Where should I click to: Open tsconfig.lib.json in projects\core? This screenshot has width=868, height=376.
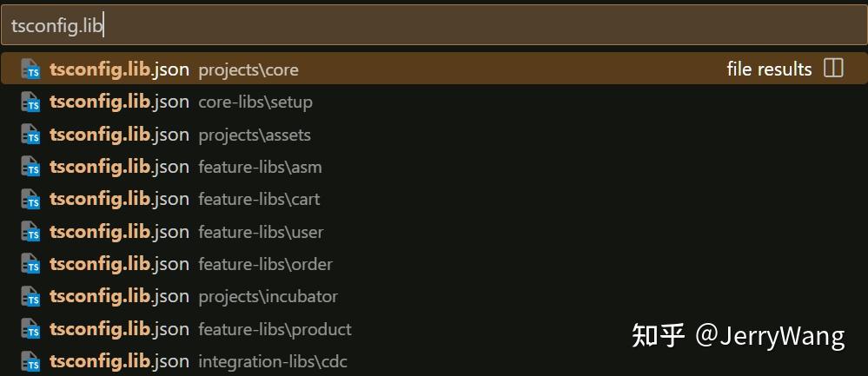[119, 69]
